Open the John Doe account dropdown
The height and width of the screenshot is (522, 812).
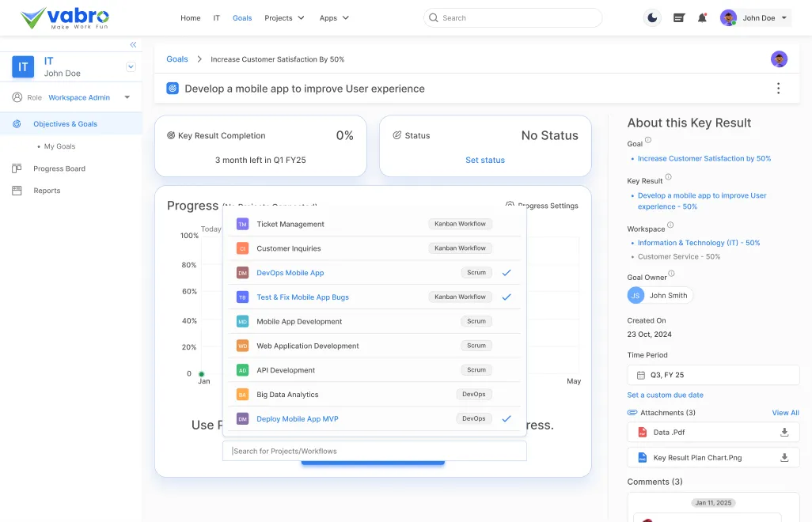coord(756,18)
